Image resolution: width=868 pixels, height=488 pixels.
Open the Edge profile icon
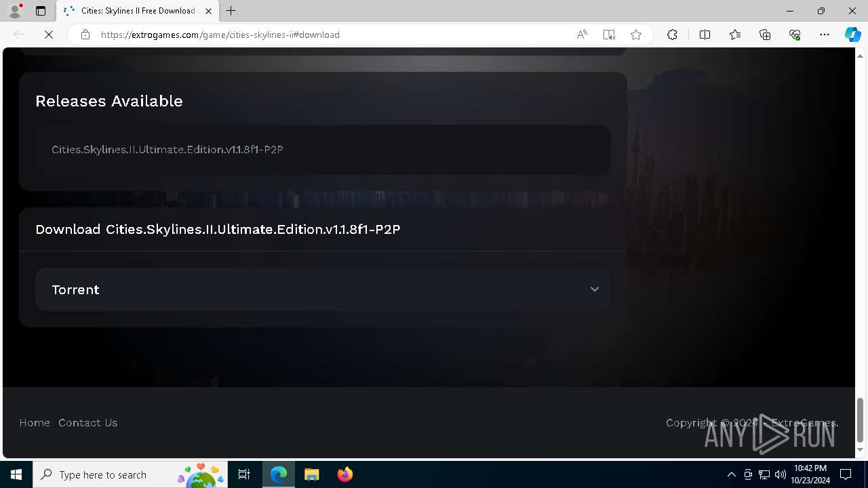pyautogui.click(x=15, y=11)
